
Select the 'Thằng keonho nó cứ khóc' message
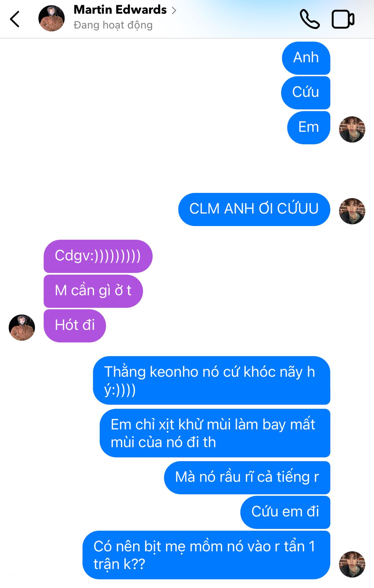212,380
